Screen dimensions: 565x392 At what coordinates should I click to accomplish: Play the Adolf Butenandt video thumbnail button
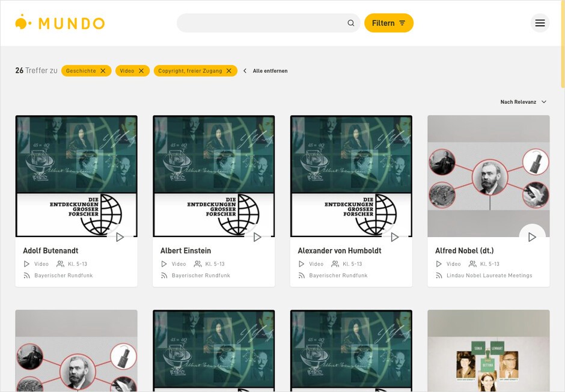(x=120, y=237)
